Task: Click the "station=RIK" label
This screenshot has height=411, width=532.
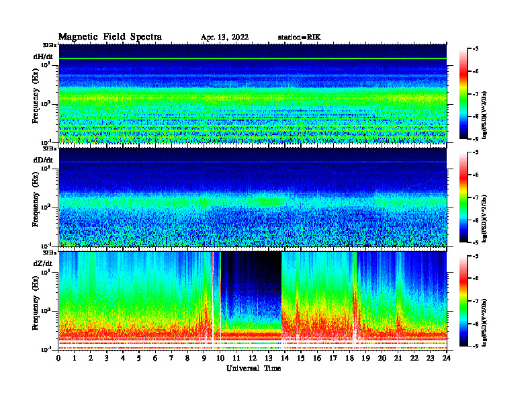Action: pyautogui.click(x=299, y=38)
